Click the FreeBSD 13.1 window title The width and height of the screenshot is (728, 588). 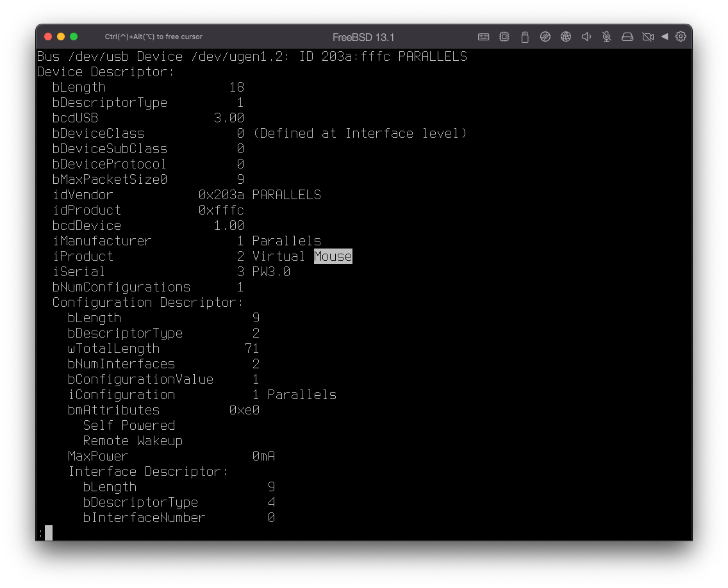click(363, 37)
